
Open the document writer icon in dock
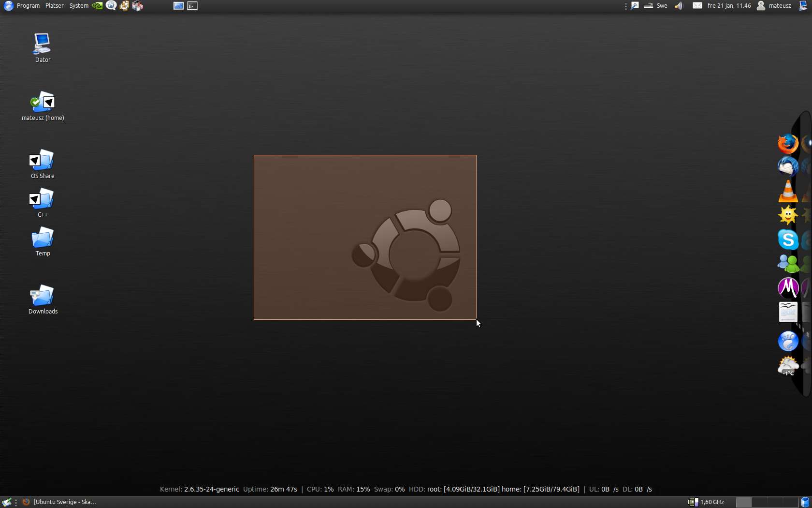pyautogui.click(x=788, y=312)
